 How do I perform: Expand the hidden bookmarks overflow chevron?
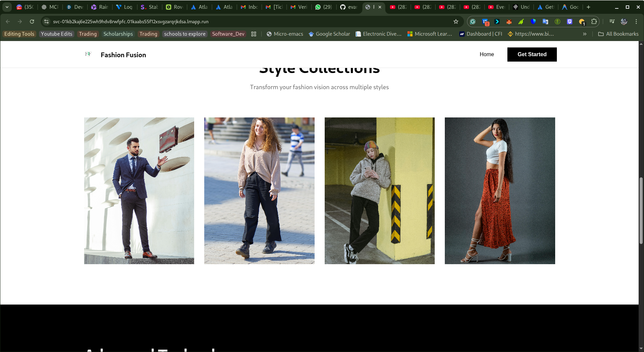585,34
